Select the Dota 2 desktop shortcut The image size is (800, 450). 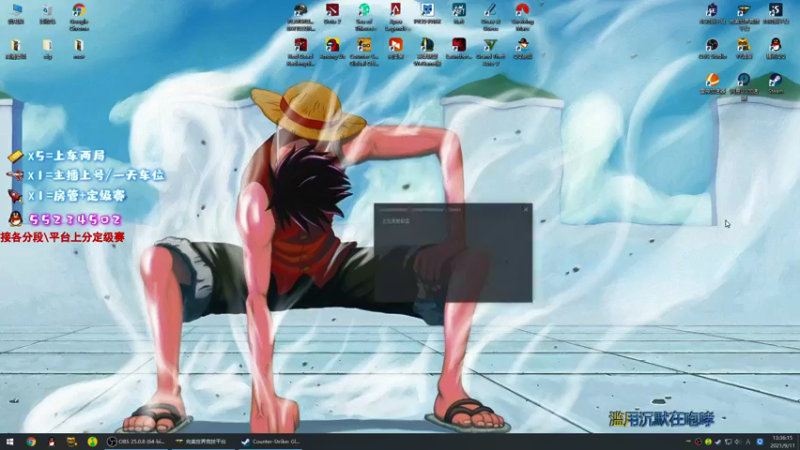(x=332, y=14)
